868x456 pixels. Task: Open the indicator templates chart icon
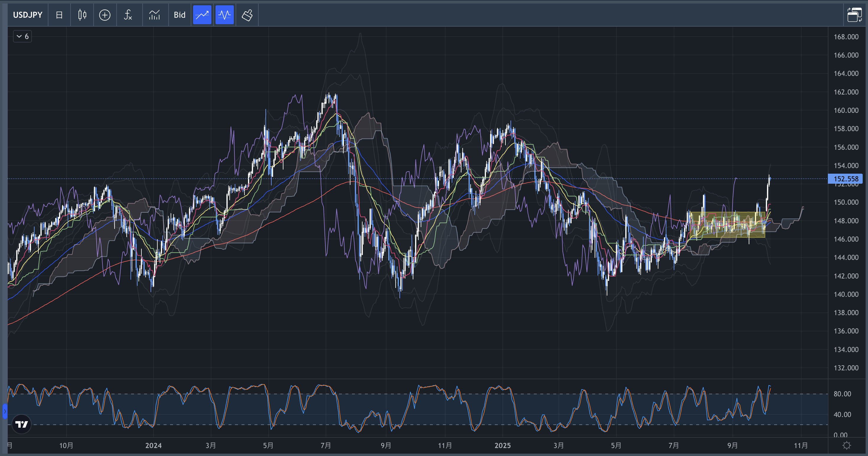pyautogui.click(x=154, y=15)
